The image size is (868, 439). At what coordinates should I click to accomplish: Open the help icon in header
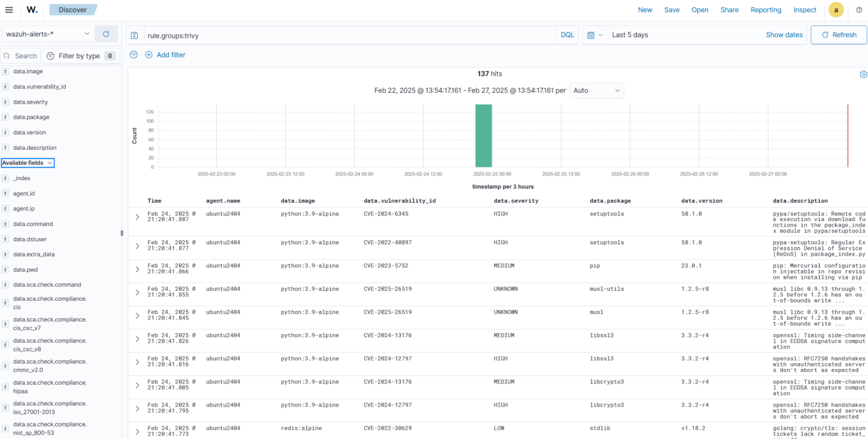[859, 10]
